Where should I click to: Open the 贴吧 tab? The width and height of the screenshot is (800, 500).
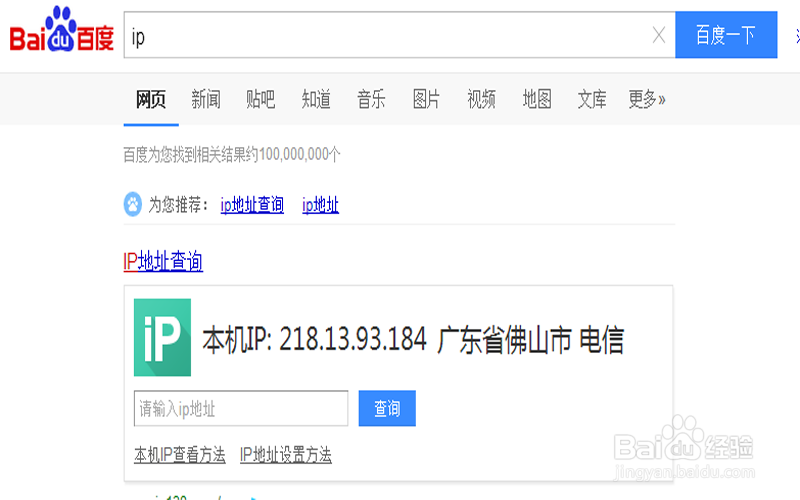pos(261,99)
